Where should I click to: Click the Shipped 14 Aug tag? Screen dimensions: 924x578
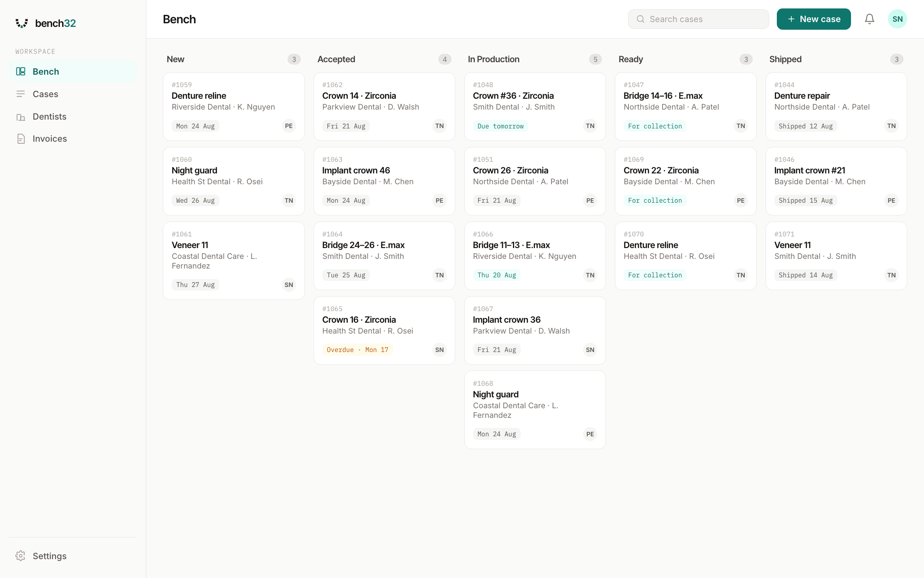click(806, 275)
